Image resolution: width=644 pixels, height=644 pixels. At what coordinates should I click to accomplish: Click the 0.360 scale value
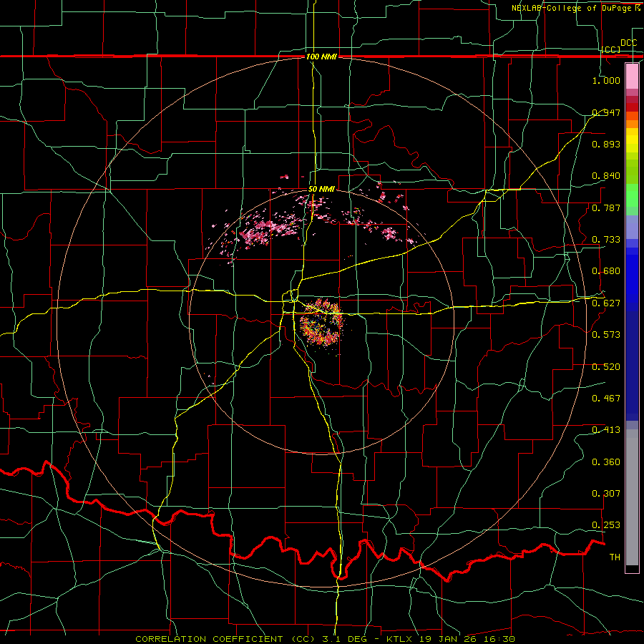pyautogui.click(x=606, y=462)
